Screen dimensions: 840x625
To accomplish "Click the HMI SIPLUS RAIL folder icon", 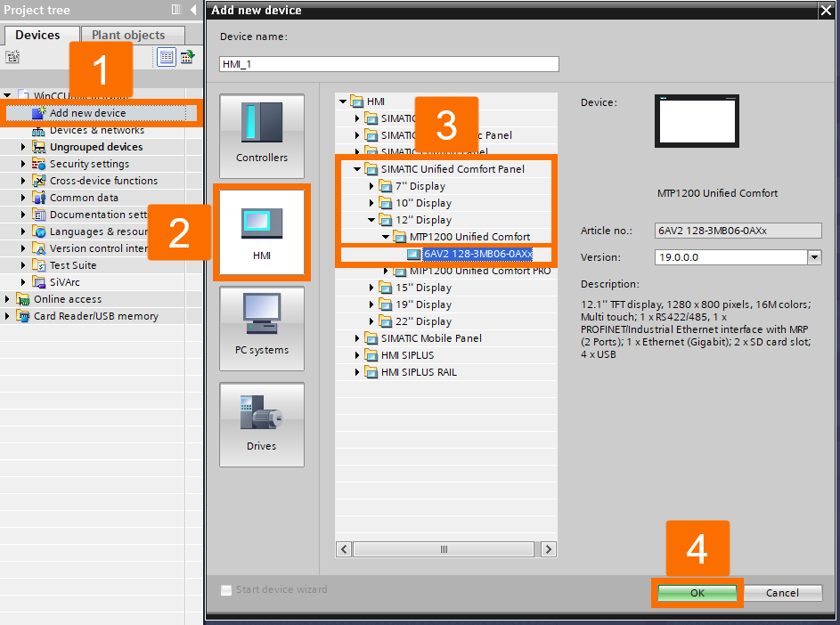I will [371, 372].
